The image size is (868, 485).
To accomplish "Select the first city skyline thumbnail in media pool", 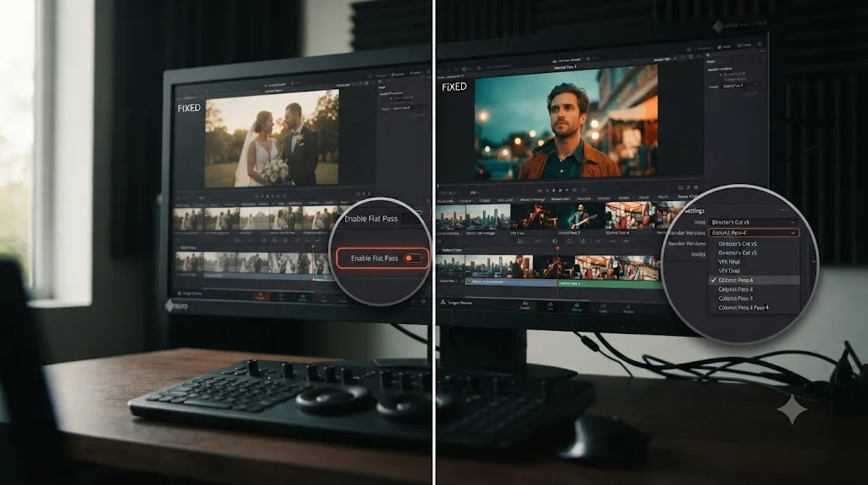I will coord(450,218).
